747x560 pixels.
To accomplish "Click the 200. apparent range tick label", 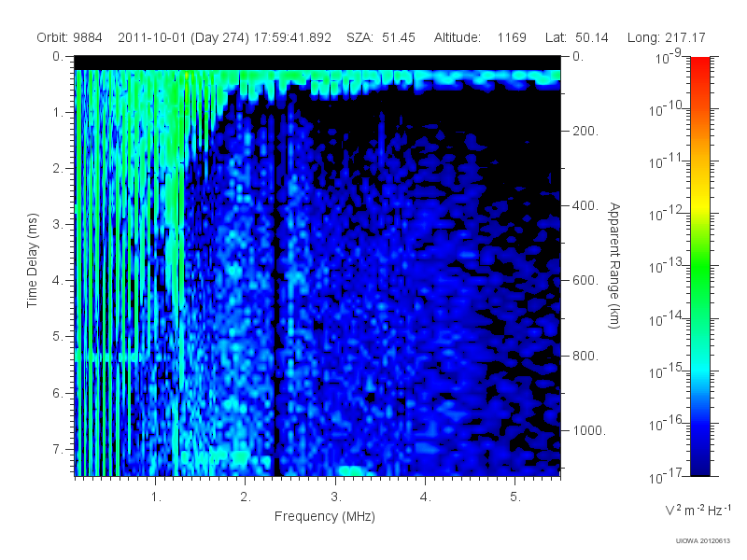I will [x=585, y=131].
